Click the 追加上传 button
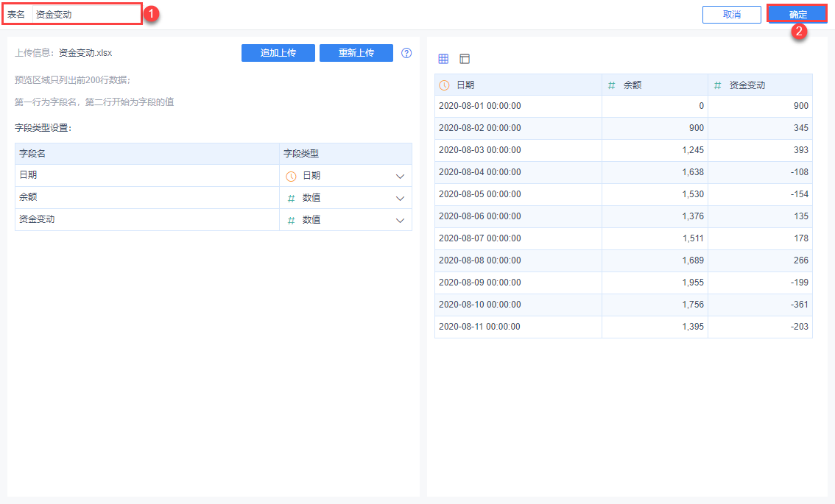Screen dimensions: 835x504 click(278, 53)
